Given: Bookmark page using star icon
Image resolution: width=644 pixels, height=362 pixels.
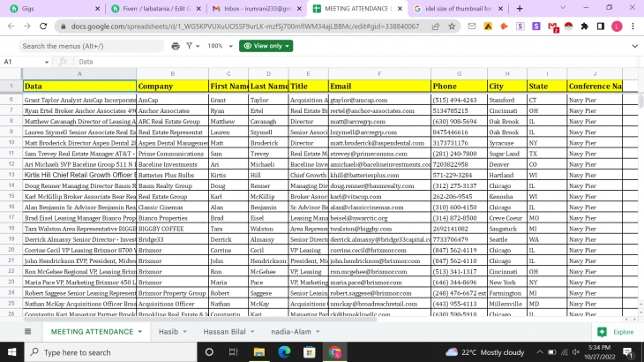Looking at the screenshot, I should click(x=452, y=26).
